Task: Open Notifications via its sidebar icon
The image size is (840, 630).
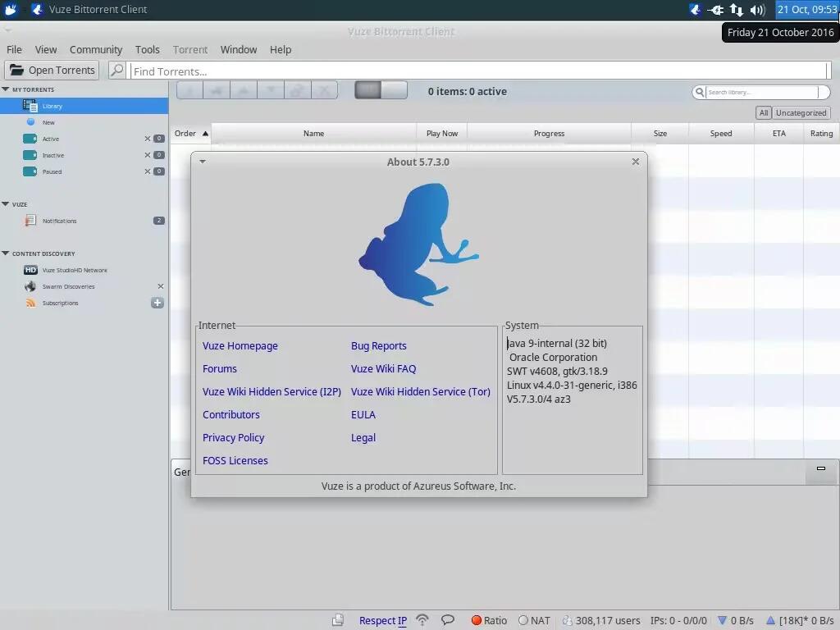Action: pos(30,220)
